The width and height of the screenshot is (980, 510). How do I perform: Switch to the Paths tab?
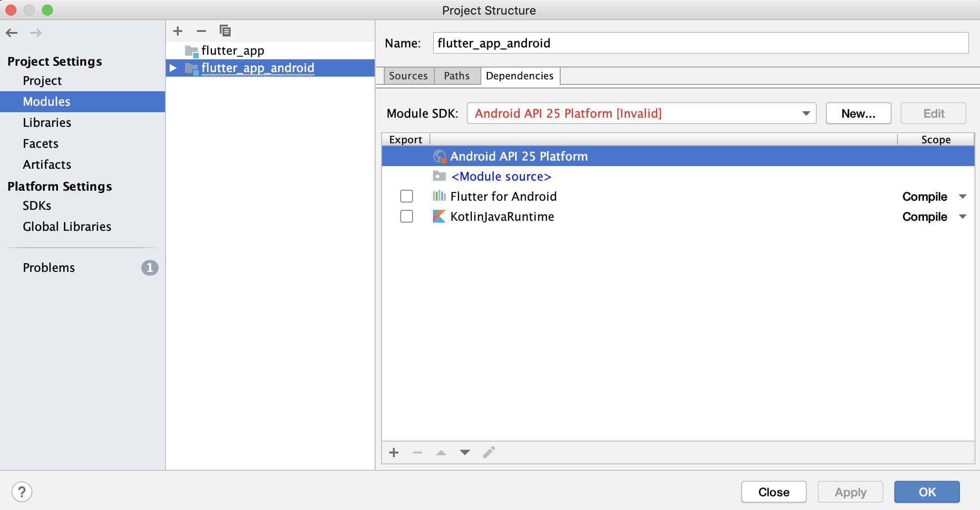pos(457,76)
